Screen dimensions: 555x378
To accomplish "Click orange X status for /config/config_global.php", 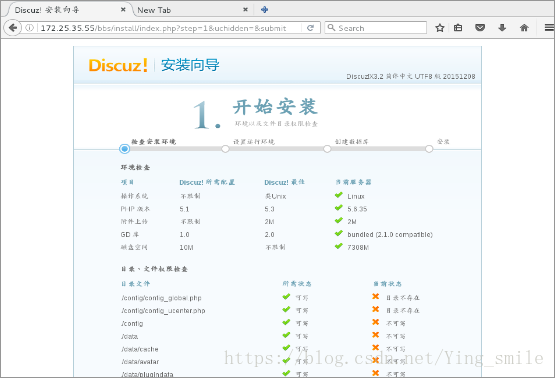I will coord(376,297).
